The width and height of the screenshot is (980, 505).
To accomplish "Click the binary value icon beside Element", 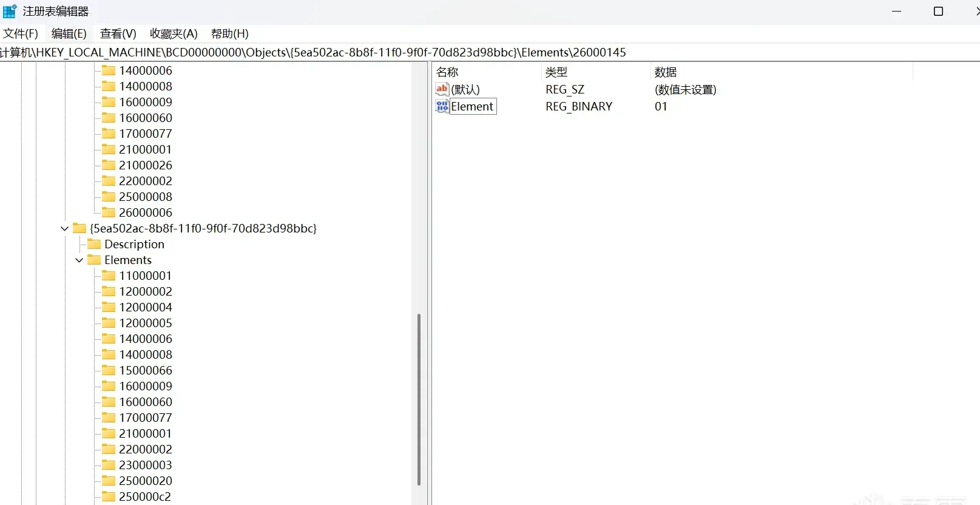I will click(442, 106).
